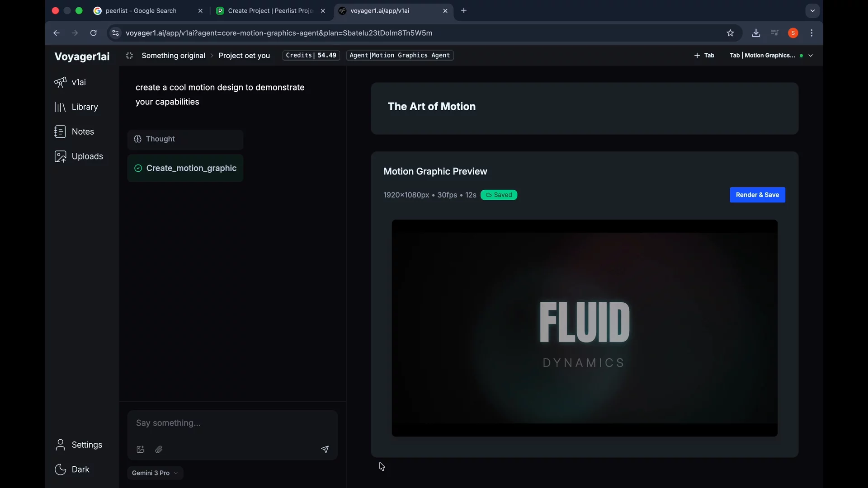This screenshot has width=868, height=488.
Task: Open v1ai telescope icon in sidebar
Action: [x=60, y=82]
